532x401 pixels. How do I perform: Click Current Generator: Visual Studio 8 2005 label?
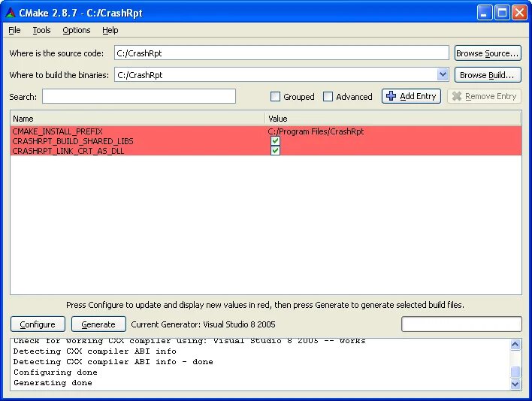(203, 324)
